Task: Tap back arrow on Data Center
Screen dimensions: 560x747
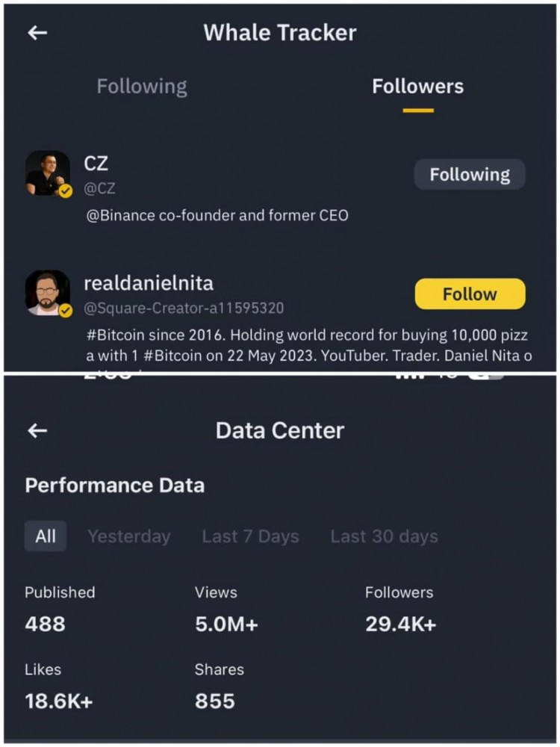Action: 37,430
